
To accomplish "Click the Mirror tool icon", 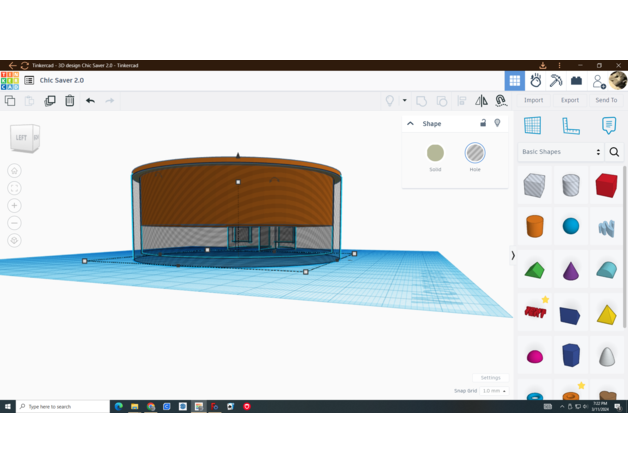I will (x=481, y=101).
